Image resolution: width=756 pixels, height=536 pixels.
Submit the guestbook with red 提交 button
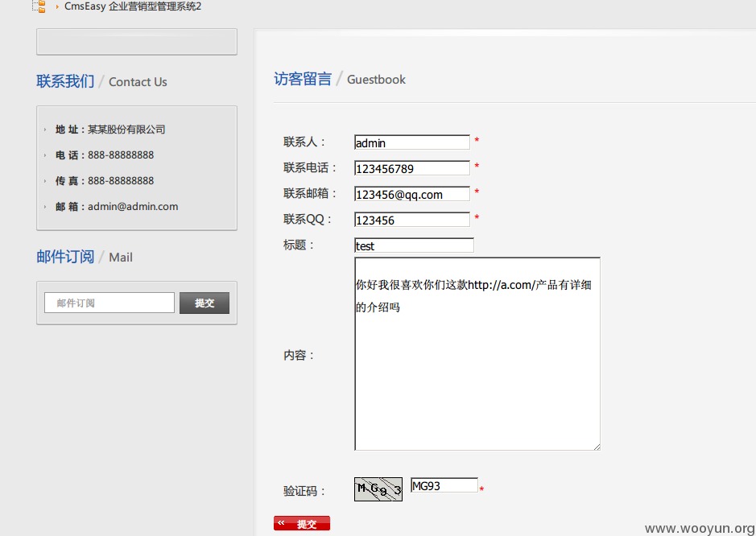point(302,523)
